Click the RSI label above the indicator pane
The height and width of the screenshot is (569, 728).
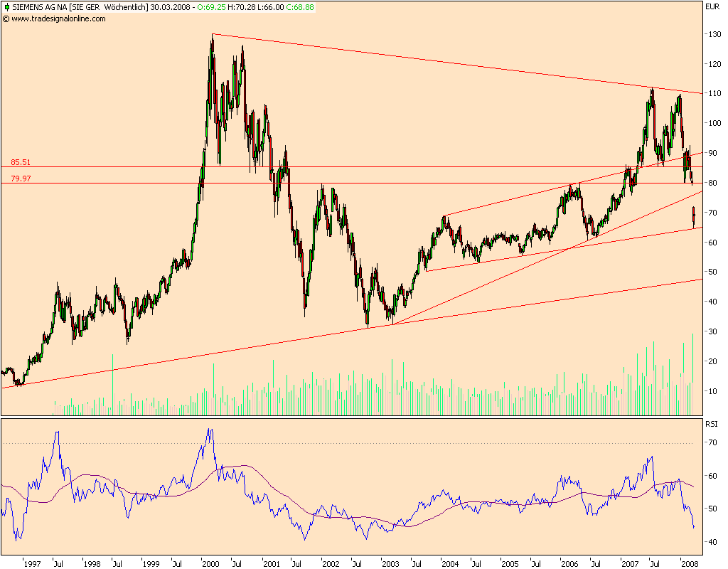coord(712,425)
